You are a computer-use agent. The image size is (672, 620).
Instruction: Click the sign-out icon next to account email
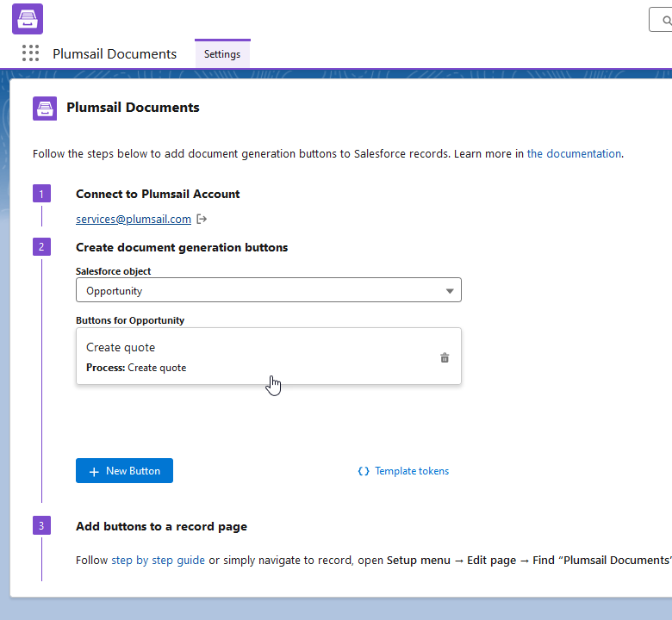(x=202, y=219)
